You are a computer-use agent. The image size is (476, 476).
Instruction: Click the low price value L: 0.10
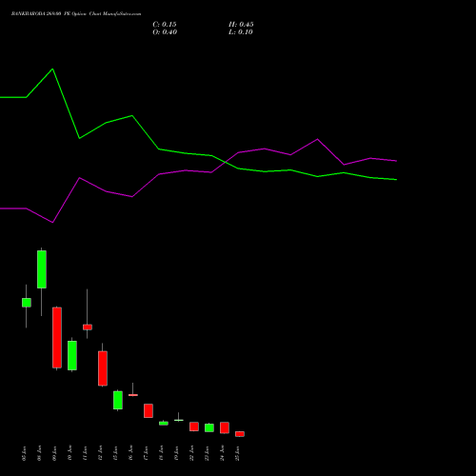241,32
